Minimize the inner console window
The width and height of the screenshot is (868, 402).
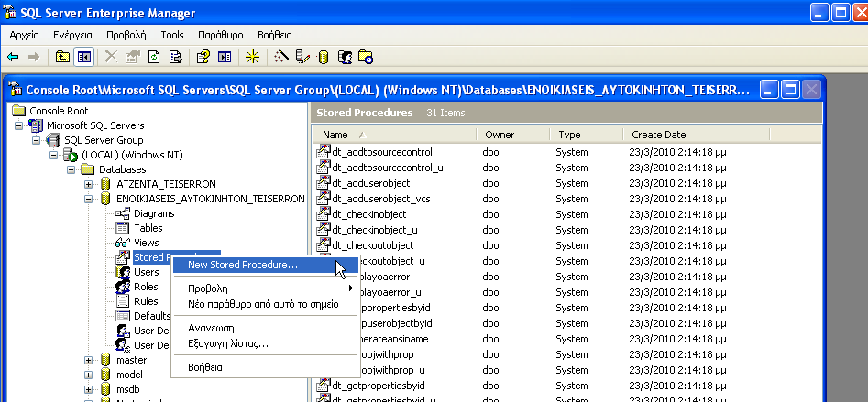[768, 90]
